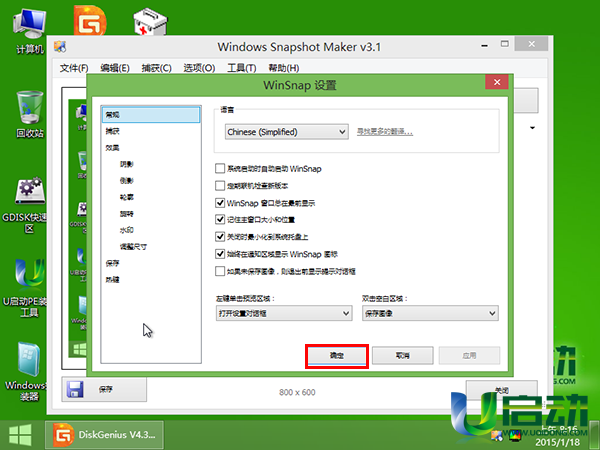The image size is (600, 450).
Task: Select 调整尺寸 under 效果
Action: point(133,246)
